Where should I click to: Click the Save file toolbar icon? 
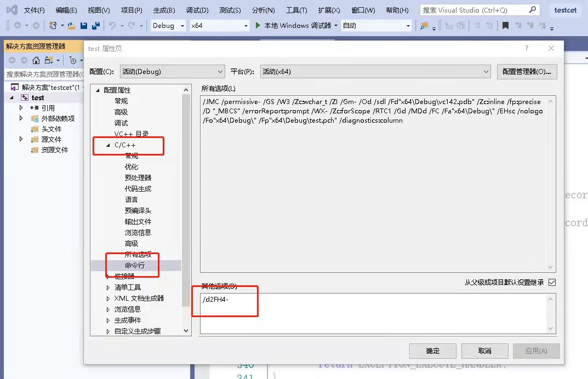[x=84, y=26]
